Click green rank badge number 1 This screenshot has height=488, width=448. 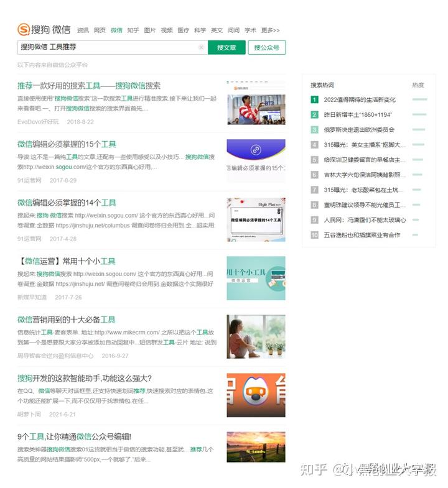click(x=314, y=99)
